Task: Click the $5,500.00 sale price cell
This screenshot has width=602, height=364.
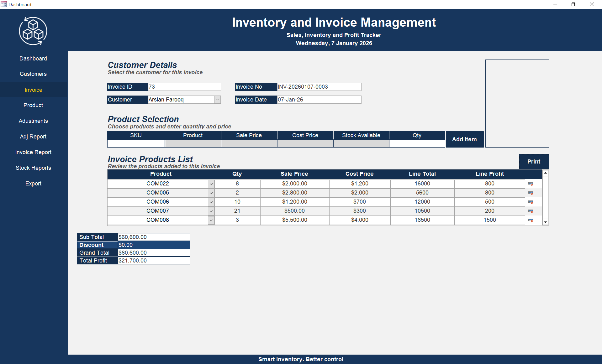Action: tap(295, 220)
